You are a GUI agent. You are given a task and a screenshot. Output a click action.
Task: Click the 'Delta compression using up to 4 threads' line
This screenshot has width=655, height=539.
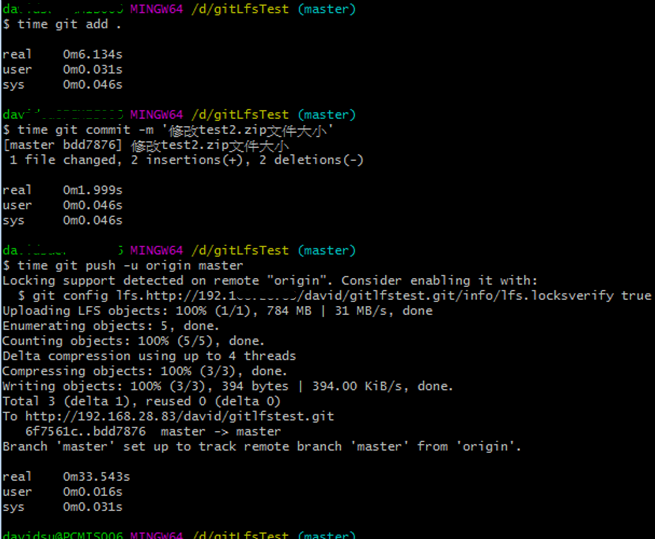tap(149, 356)
